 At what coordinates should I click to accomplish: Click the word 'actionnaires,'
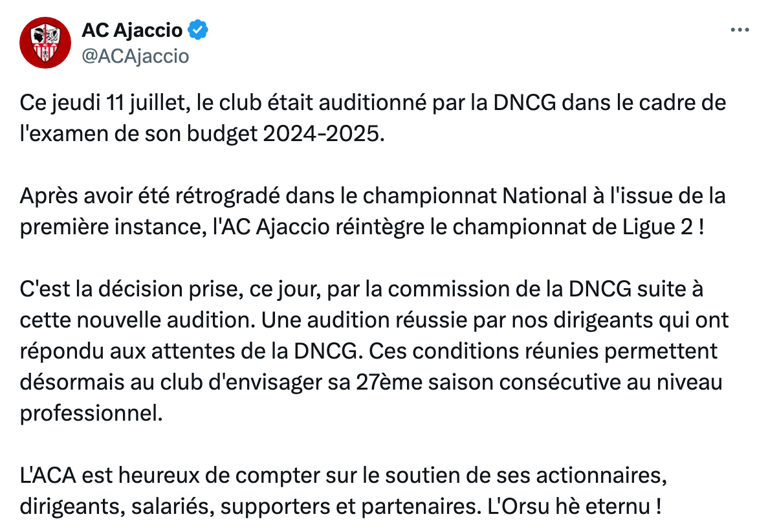coord(602,476)
